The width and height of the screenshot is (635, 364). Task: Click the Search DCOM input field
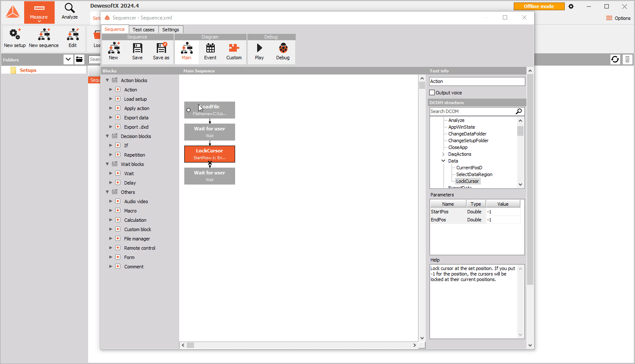(472, 111)
